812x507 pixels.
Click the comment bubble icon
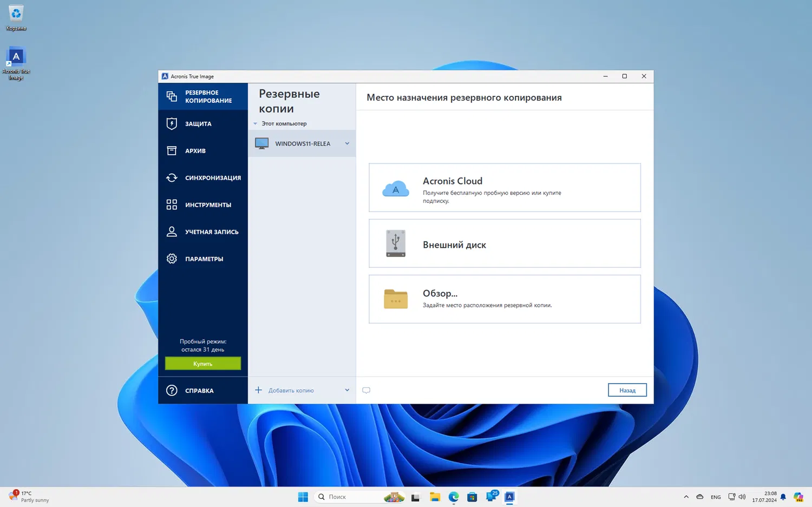[366, 390]
